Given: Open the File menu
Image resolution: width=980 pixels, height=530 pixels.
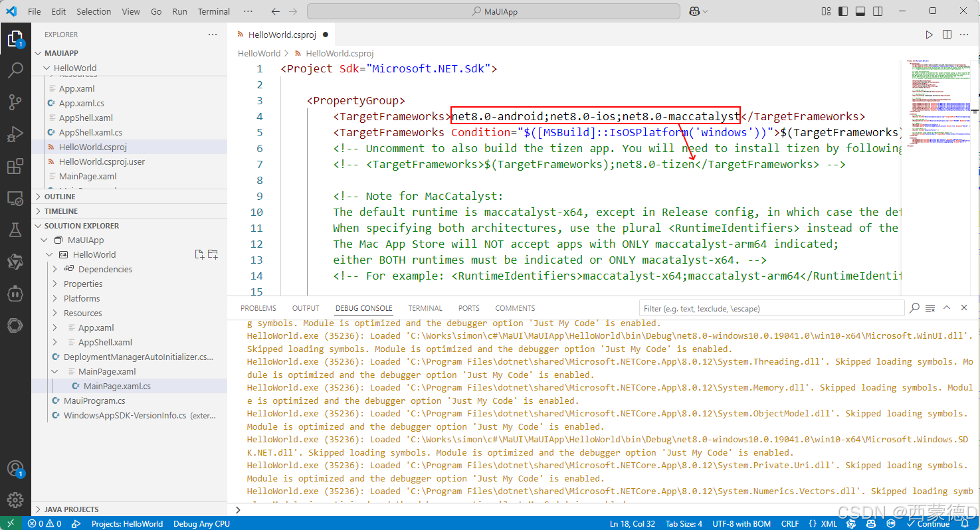Looking at the screenshot, I should (x=35, y=11).
